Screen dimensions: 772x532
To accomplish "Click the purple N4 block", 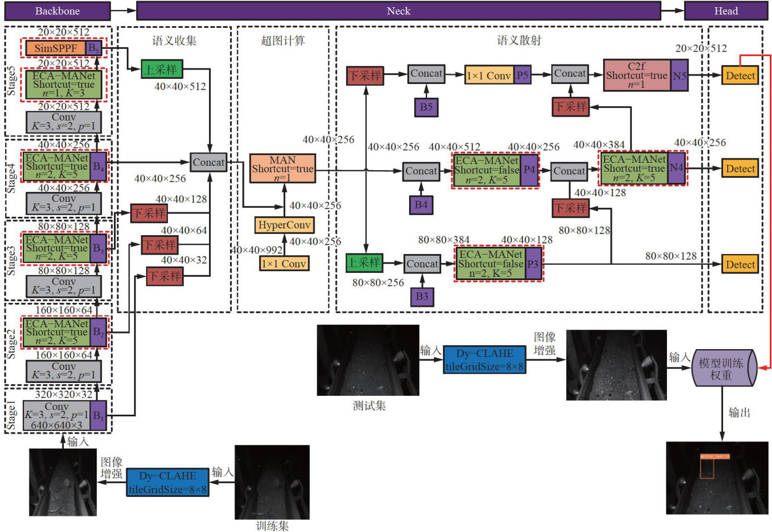I will [x=676, y=168].
